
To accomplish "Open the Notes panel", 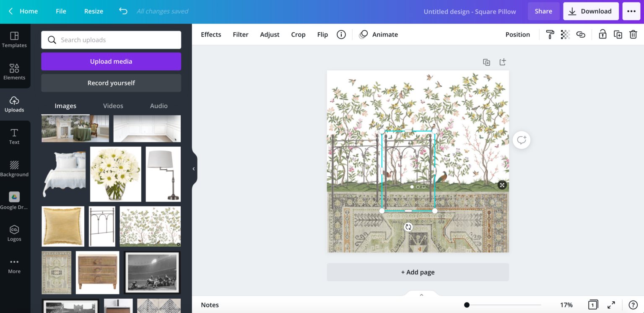I will coord(210,305).
